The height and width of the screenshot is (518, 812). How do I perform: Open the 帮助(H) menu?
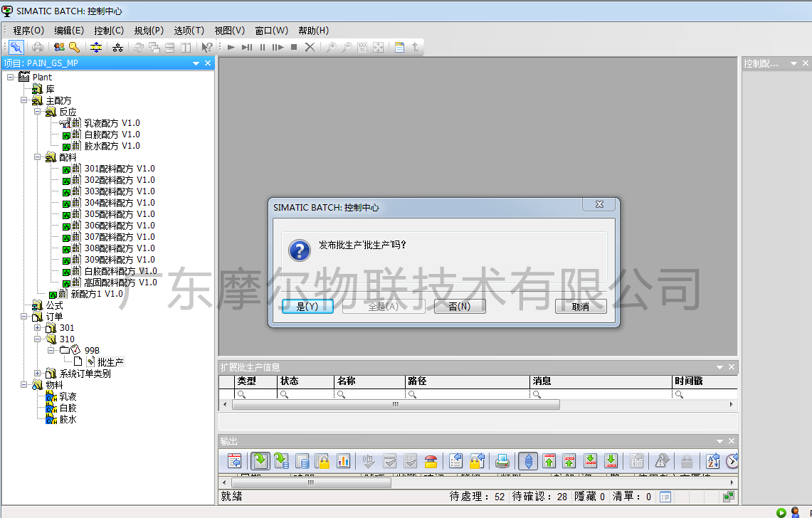point(313,31)
